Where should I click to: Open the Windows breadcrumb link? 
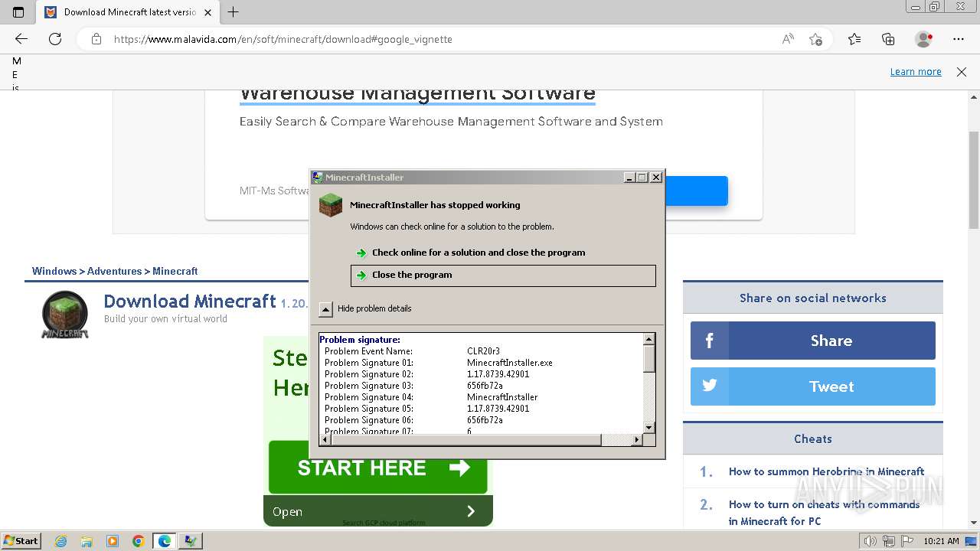click(54, 271)
